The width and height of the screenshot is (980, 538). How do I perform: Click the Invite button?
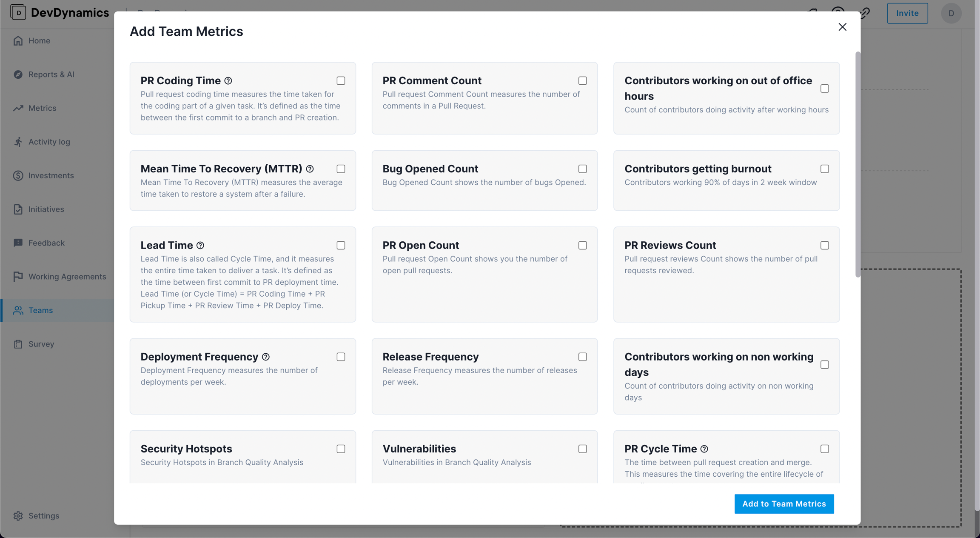907,13
